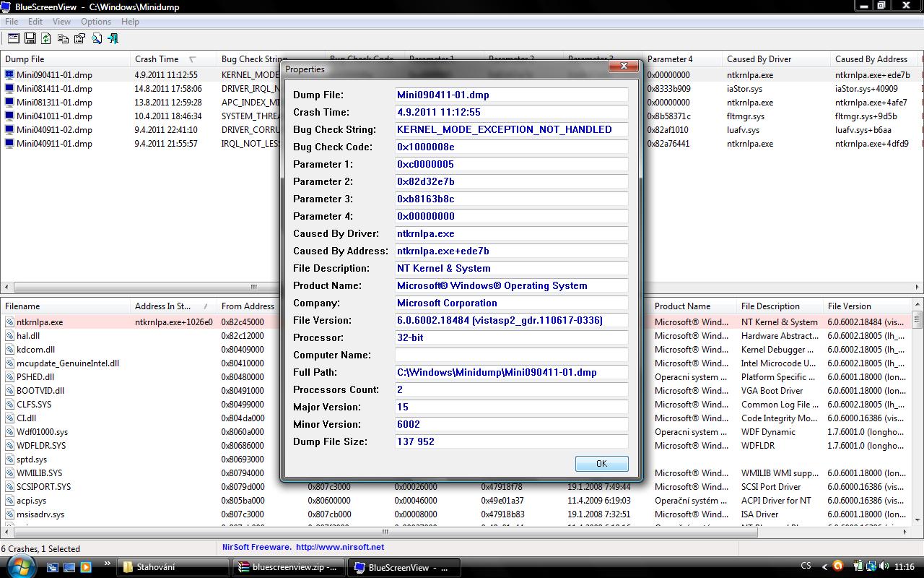The width and height of the screenshot is (924, 578).
Task: Click the File Version field in Properties
Action: (511, 321)
